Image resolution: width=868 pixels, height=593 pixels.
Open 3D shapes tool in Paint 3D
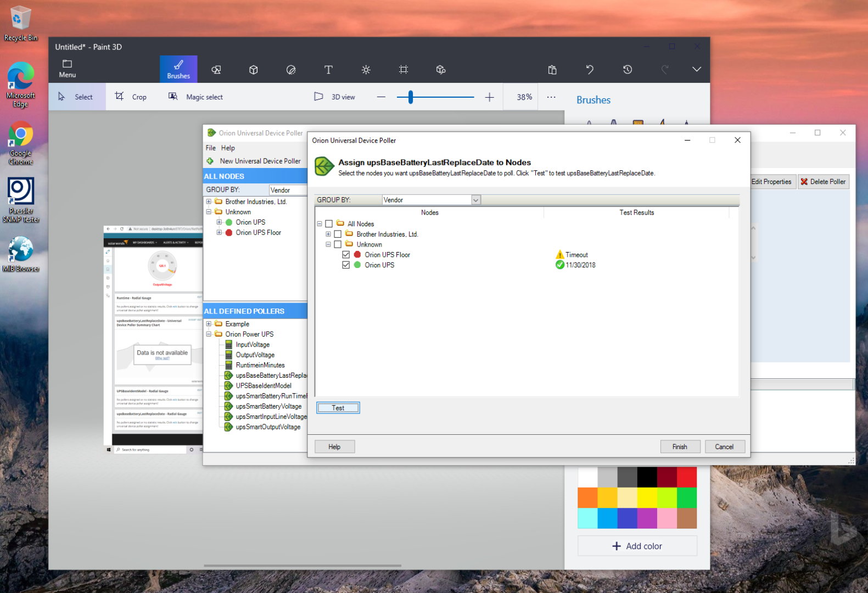(x=254, y=70)
